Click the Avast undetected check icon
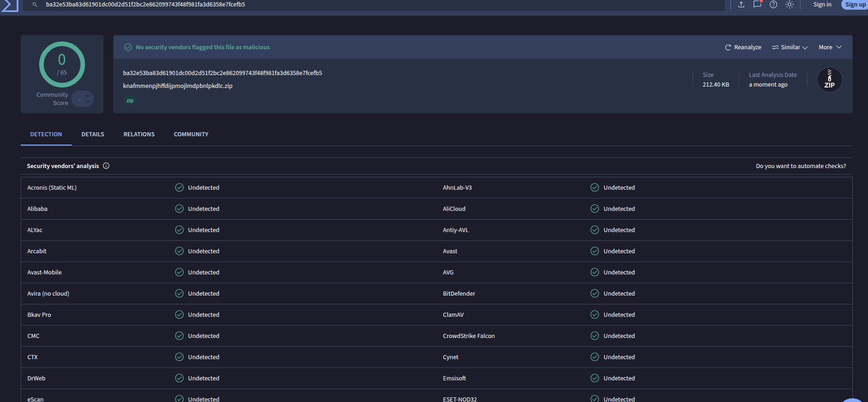Viewport: 868px width, 402px height. point(595,251)
